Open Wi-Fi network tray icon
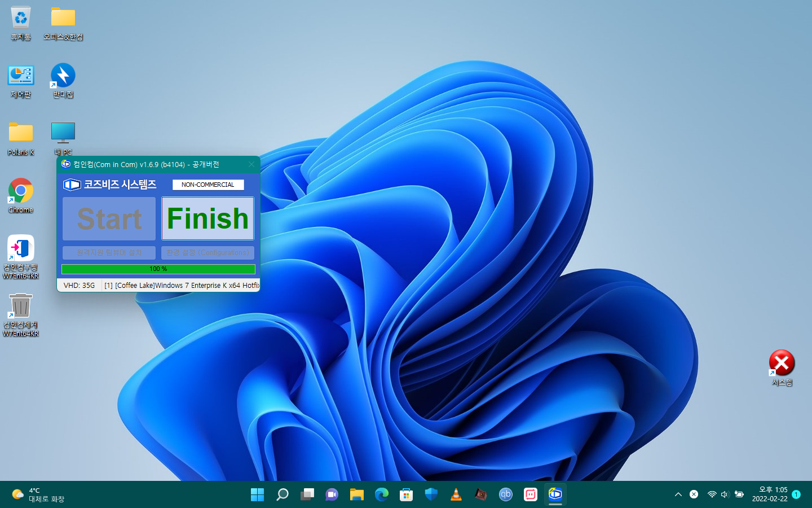The width and height of the screenshot is (812, 508). [712, 494]
